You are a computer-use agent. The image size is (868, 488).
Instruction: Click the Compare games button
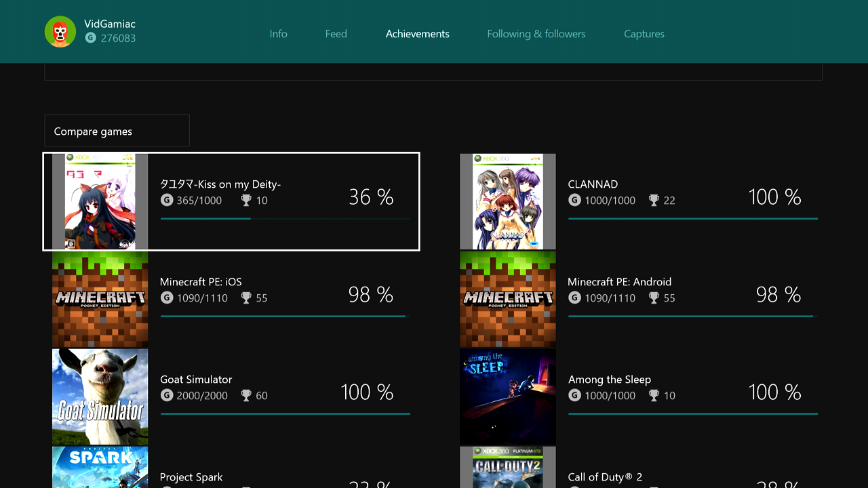117,131
